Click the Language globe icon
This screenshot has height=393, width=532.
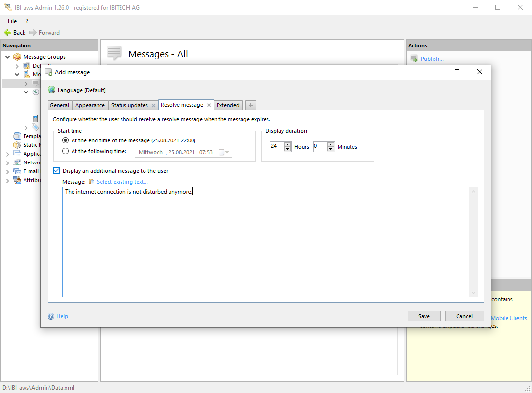51,90
